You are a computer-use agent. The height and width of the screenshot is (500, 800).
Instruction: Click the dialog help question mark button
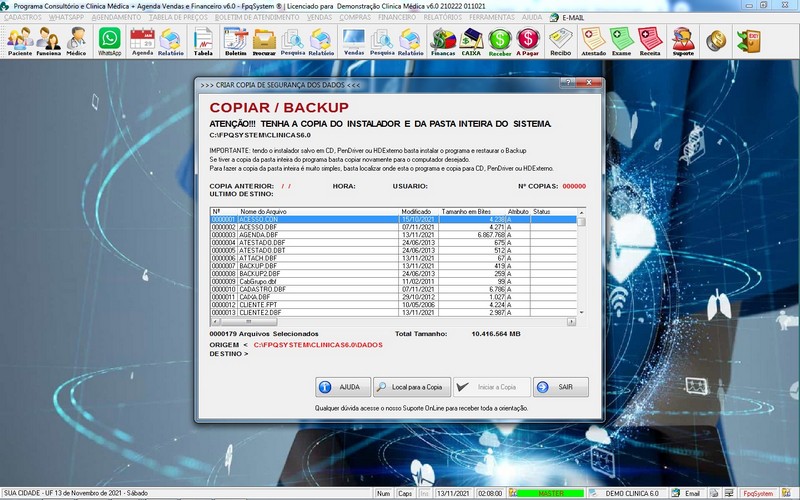[568, 83]
